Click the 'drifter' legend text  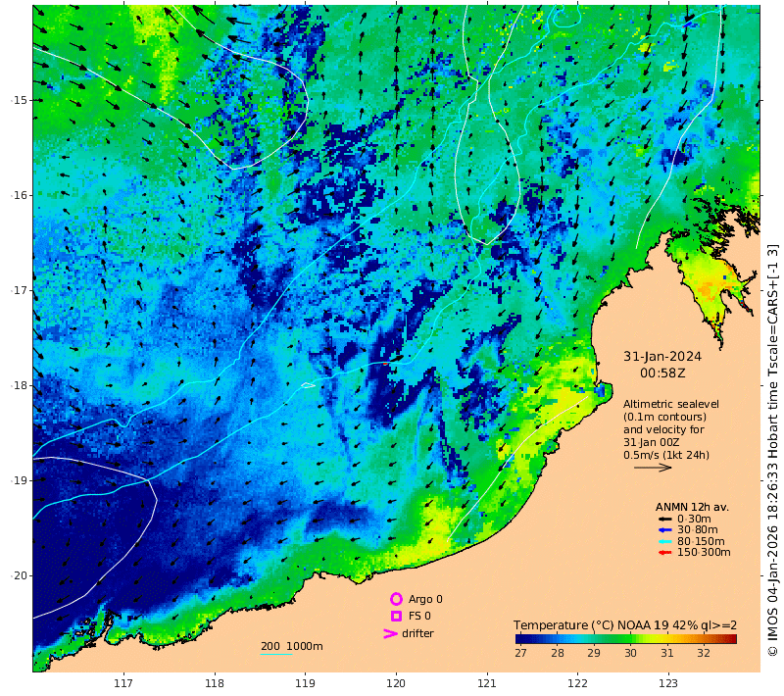(x=417, y=633)
